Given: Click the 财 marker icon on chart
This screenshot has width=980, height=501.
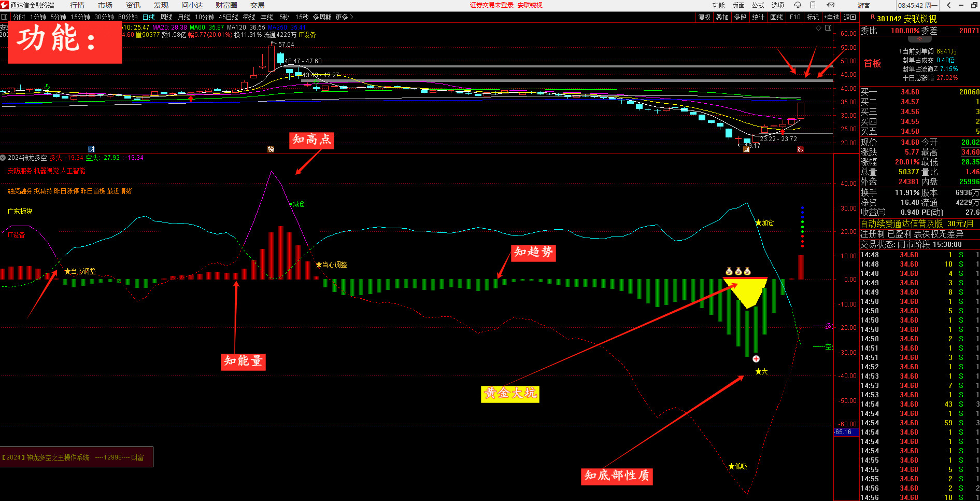Looking at the screenshot, I should pyautogui.click(x=91, y=149).
